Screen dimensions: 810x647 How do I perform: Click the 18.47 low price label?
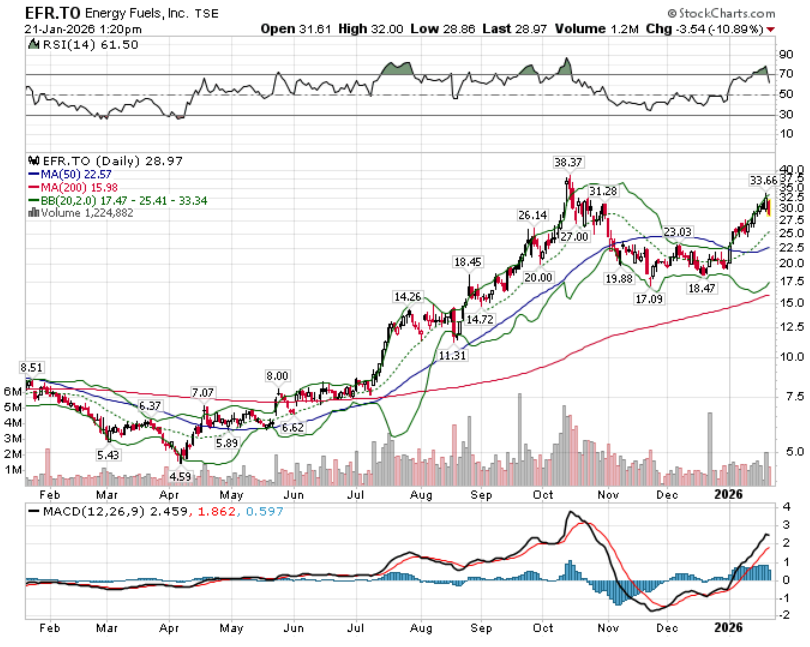tap(701, 288)
